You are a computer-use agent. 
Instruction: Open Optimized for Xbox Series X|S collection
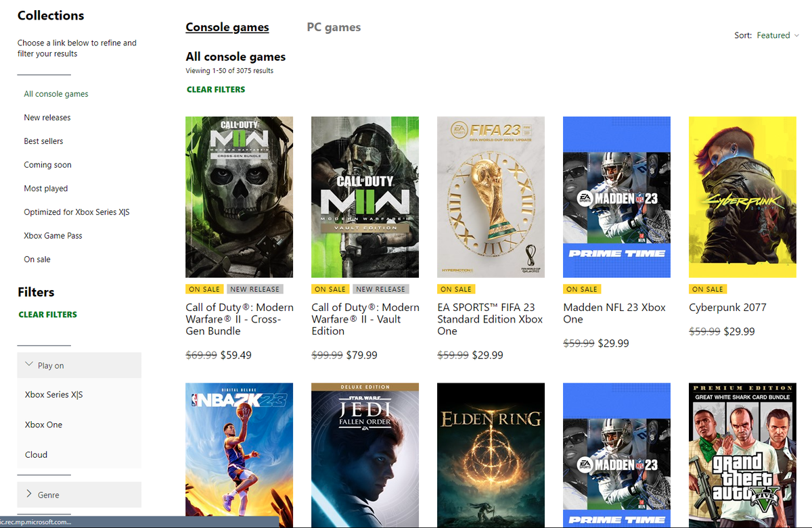pyautogui.click(x=76, y=212)
